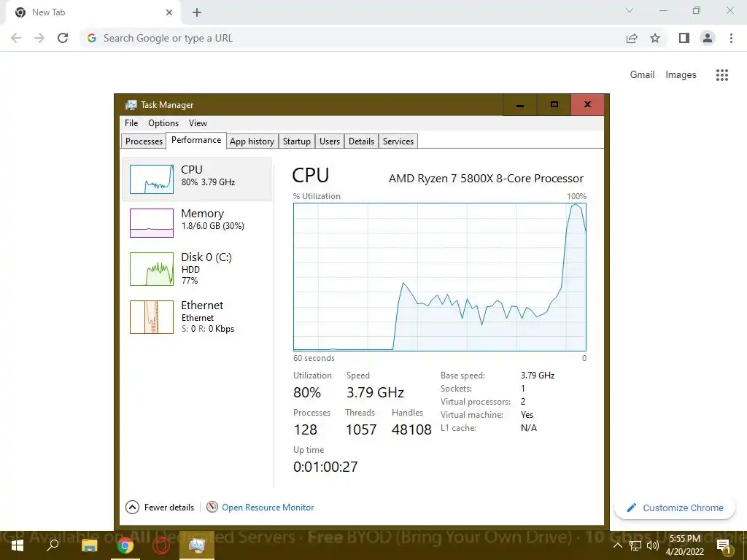Switch to the App history tab
Image resolution: width=747 pixels, height=560 pixels.
pos(252,141)
